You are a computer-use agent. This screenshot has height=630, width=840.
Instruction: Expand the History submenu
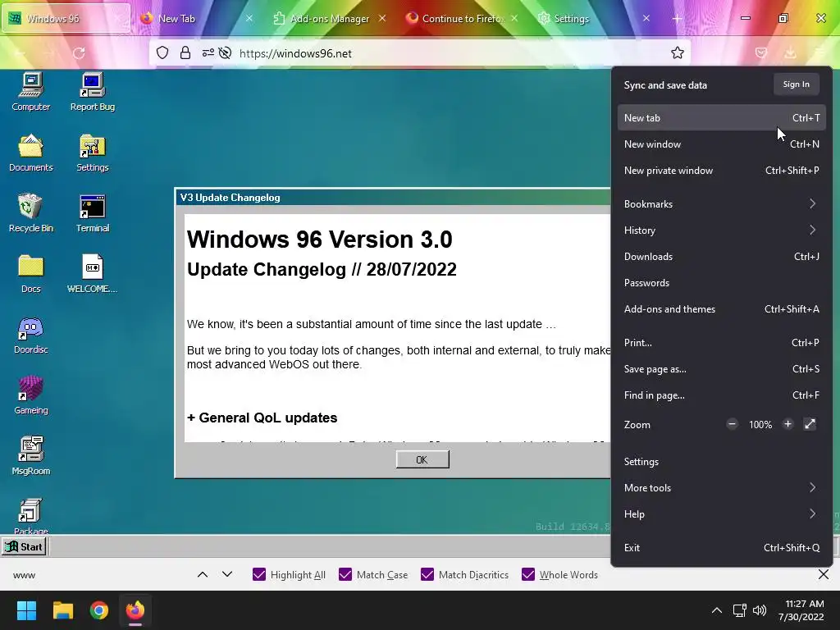coord(721,230)
